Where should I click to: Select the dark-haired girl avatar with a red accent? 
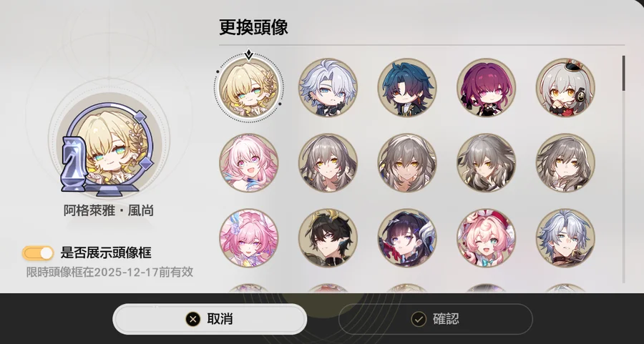click(x=407, y=238)
